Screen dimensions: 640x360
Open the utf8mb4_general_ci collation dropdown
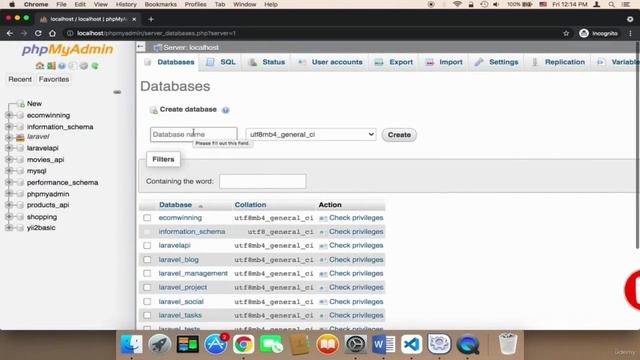[x=311, y=134]
